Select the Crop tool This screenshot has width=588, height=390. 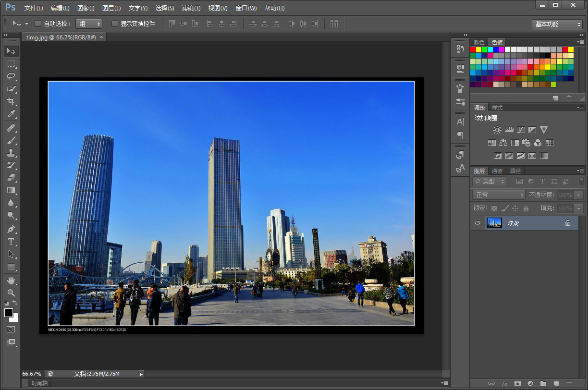coord(11,101)
